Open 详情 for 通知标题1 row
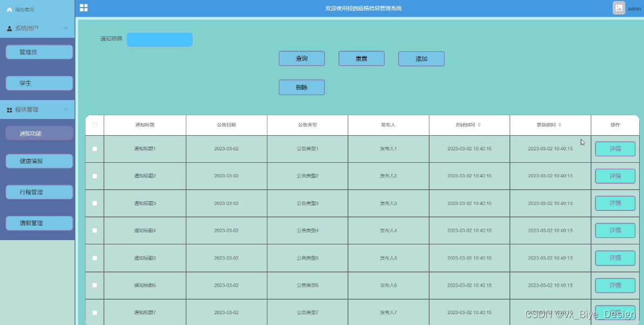Image resolution: width=644 pixels, height=325 pixels. [615, 149]
